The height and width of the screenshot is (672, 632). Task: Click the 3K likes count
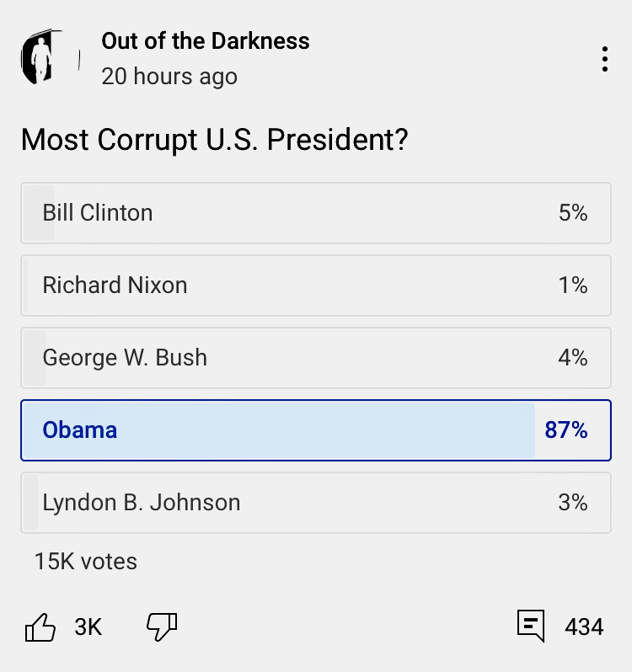click(88, 627)
